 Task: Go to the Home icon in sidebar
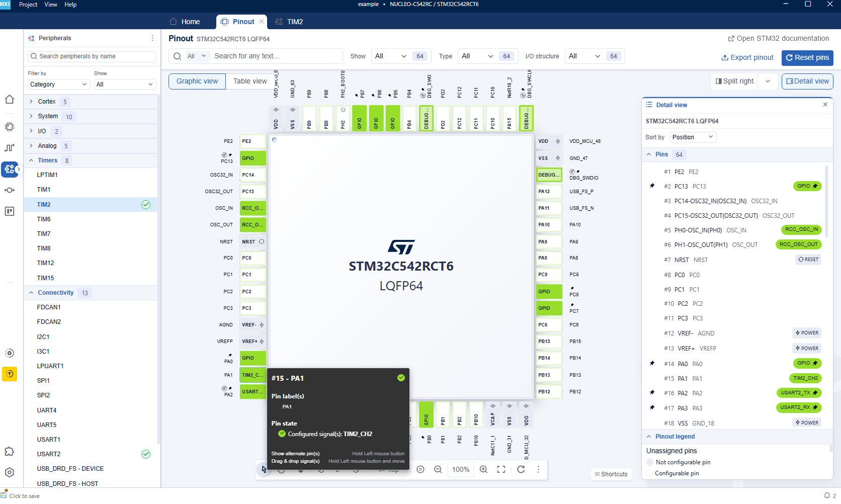click(10, 99)
